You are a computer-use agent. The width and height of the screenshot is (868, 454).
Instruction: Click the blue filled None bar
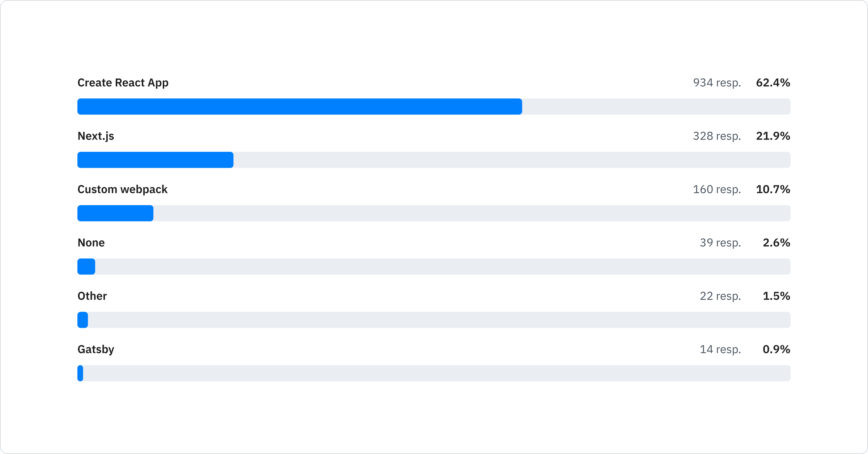pos(86,266)
